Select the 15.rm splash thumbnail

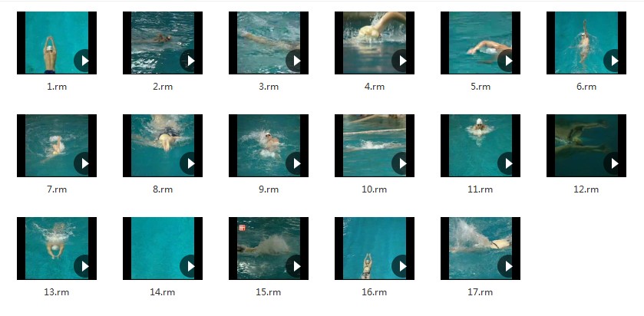[x=269, y=249]
